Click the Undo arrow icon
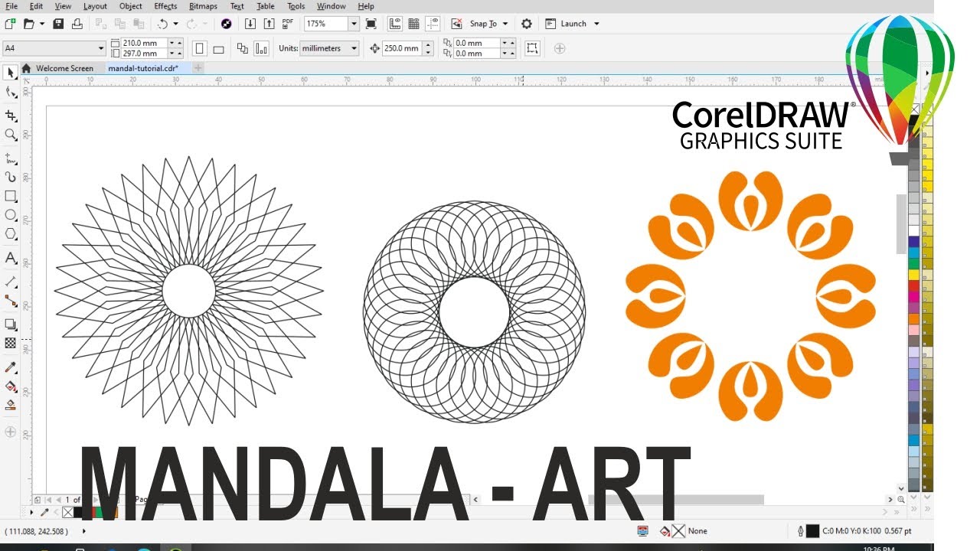The image size is (980, 551). (x=163, y=24)
